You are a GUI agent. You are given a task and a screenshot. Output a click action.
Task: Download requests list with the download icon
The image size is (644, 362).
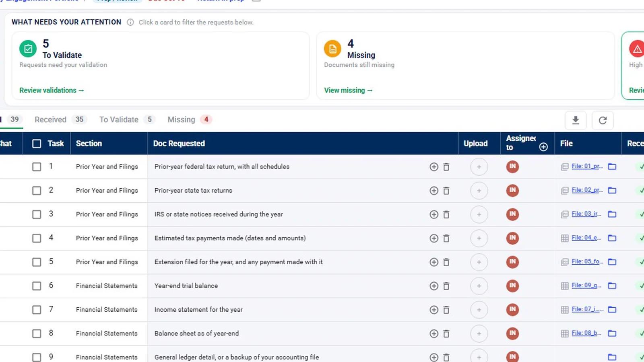(576, 120)
